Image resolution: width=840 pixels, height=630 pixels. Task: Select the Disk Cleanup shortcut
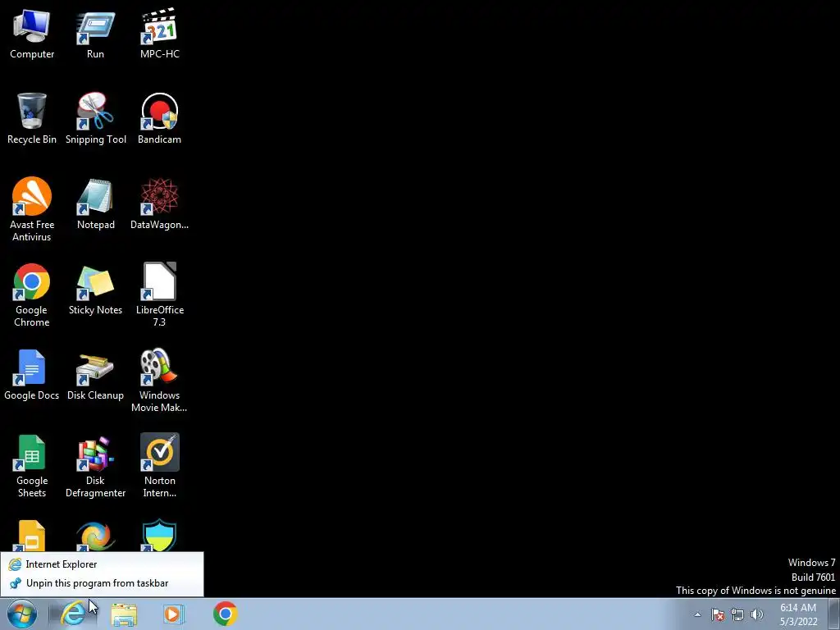click(95, 374)
